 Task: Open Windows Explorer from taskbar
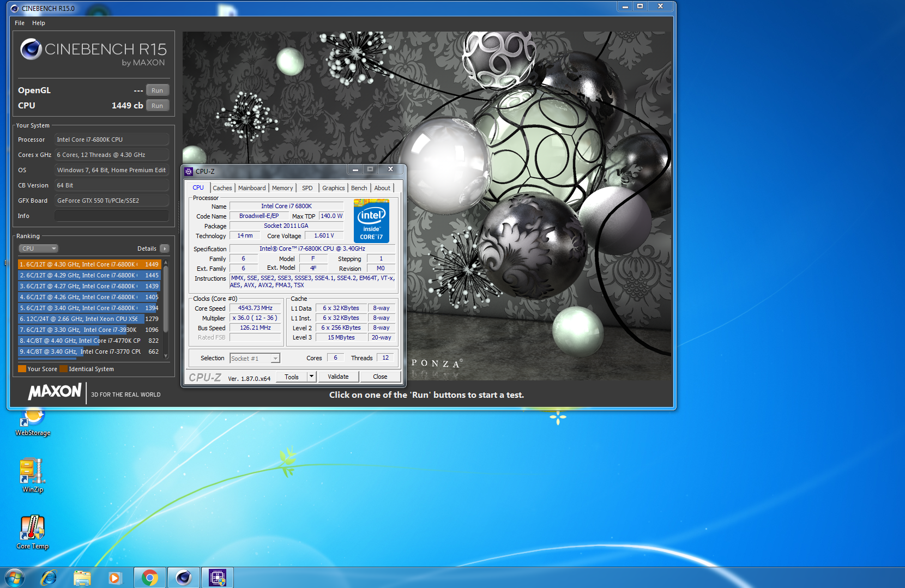(82, 578)
